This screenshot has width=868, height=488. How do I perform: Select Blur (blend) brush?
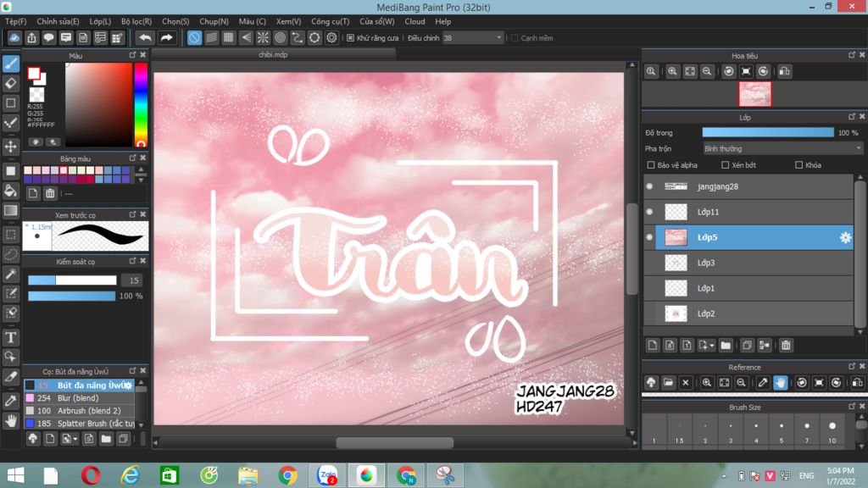click(x=79, y=398)
